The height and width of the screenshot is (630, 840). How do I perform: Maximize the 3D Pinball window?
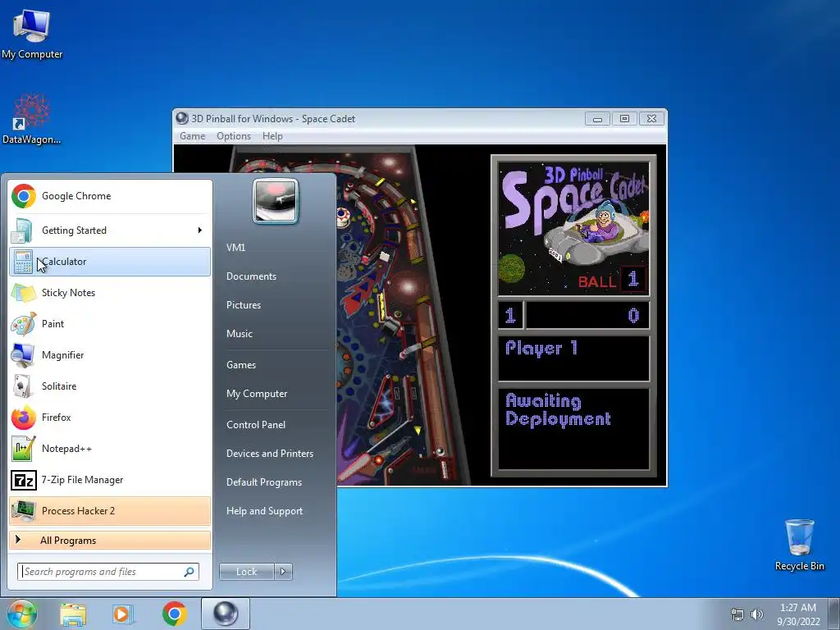tap(624, 119)
